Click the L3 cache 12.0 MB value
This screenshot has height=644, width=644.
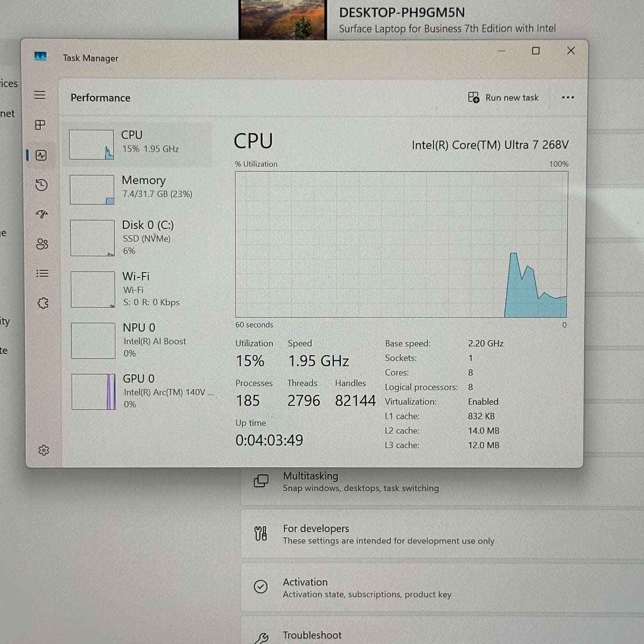[484, 445]
